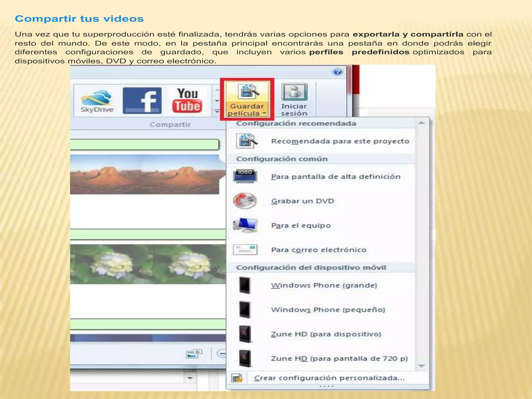Screen dimensions: 532x399
Task: Click the thumbnail size icon in status bar
Action: 194,354
